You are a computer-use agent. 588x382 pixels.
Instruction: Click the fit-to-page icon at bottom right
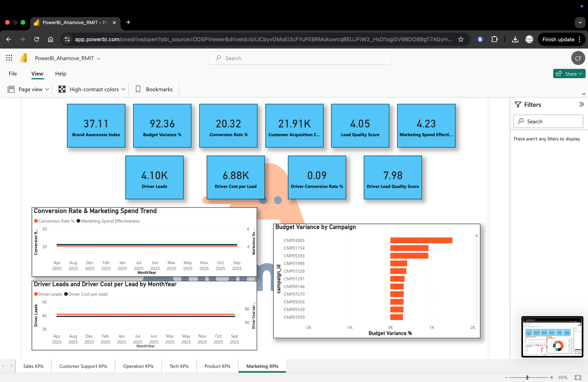[x=578, y=377]
